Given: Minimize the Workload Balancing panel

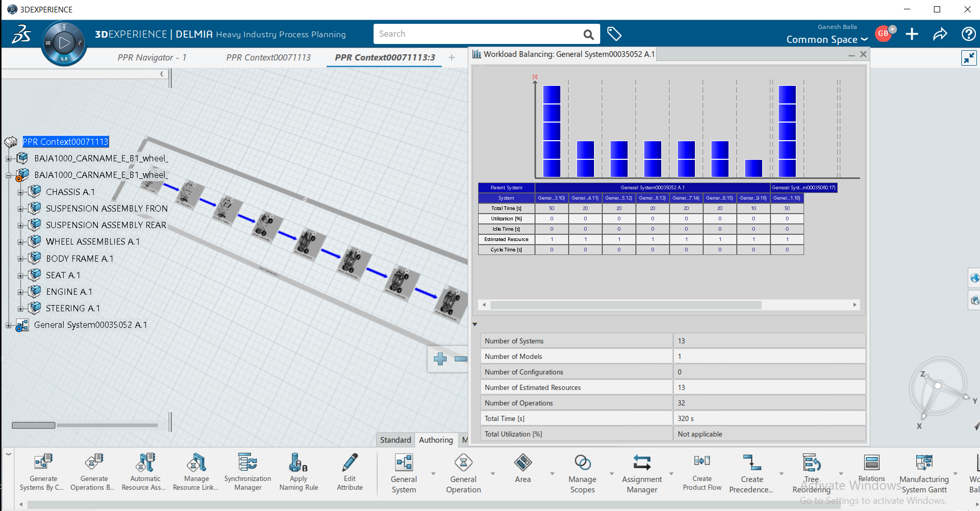Looking at the screenshot, I should click(851, 54).
